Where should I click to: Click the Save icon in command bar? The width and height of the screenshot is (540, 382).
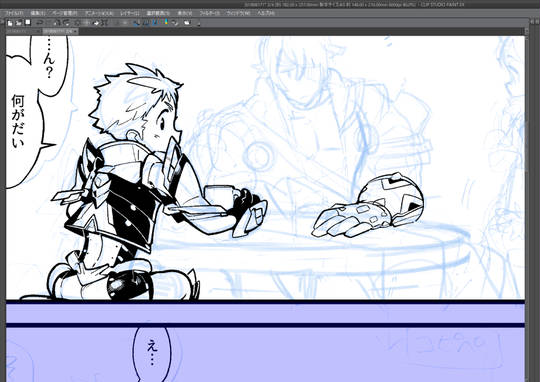(28, 22)
